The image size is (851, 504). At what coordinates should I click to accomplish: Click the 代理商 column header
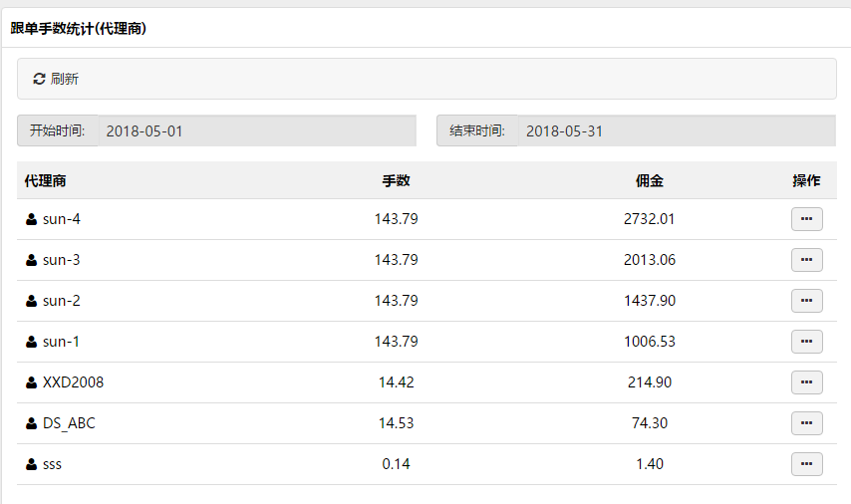click(x=45, y=180)
